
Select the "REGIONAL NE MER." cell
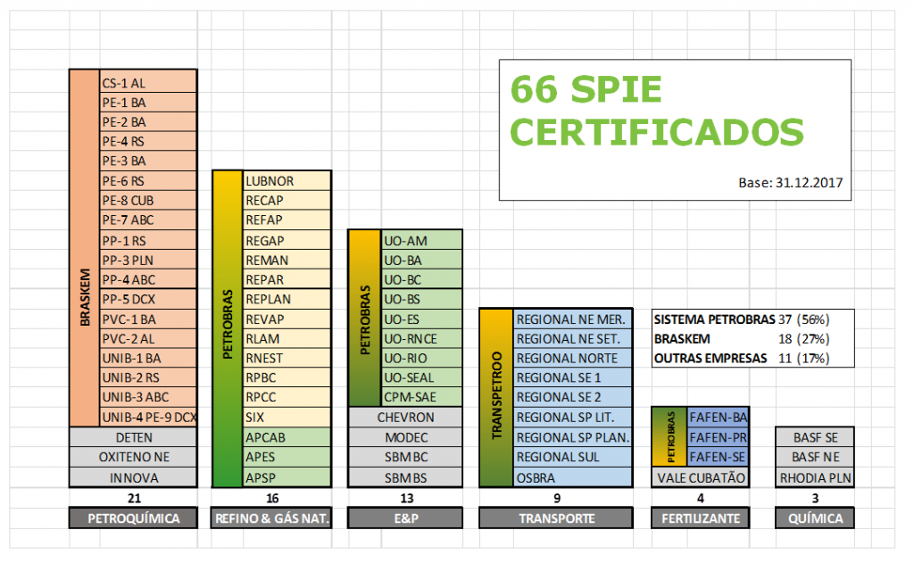[x=572, y=319]
